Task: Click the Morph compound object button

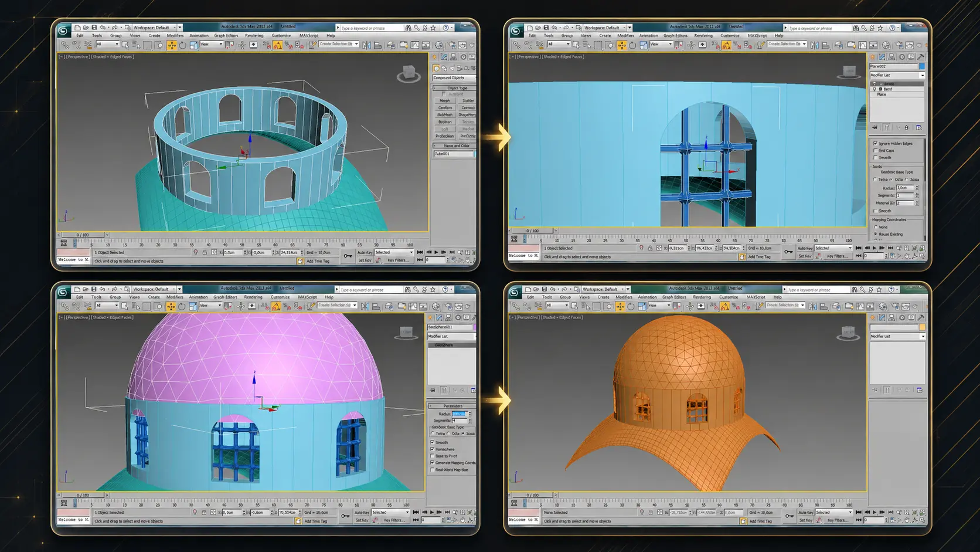Action: (445, 100)
